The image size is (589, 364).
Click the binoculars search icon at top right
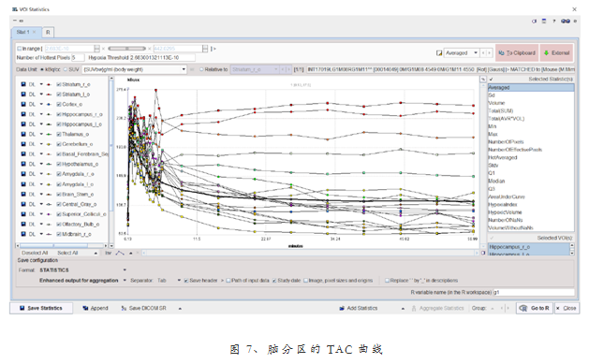pos(566,21)
